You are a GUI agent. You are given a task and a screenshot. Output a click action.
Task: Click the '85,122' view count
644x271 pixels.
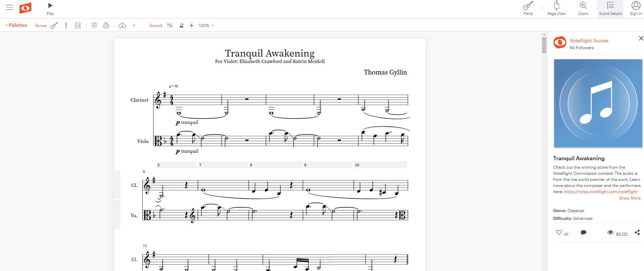pos(622,234)
